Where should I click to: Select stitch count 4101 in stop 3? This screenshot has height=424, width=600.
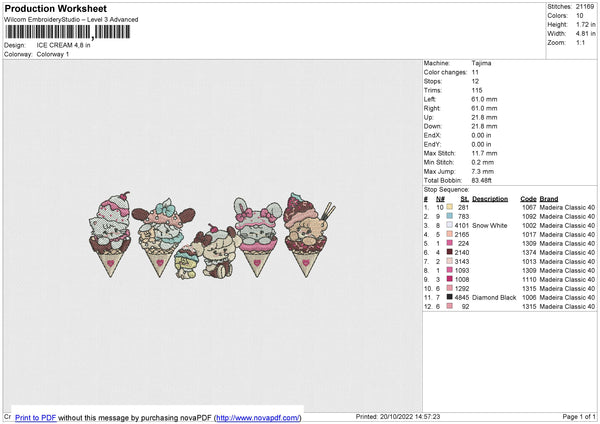tap(462, 225)
